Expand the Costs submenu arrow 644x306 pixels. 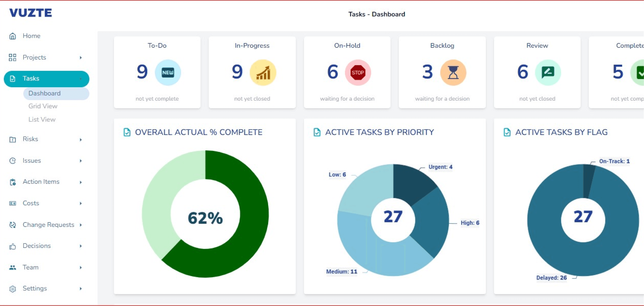81,203
